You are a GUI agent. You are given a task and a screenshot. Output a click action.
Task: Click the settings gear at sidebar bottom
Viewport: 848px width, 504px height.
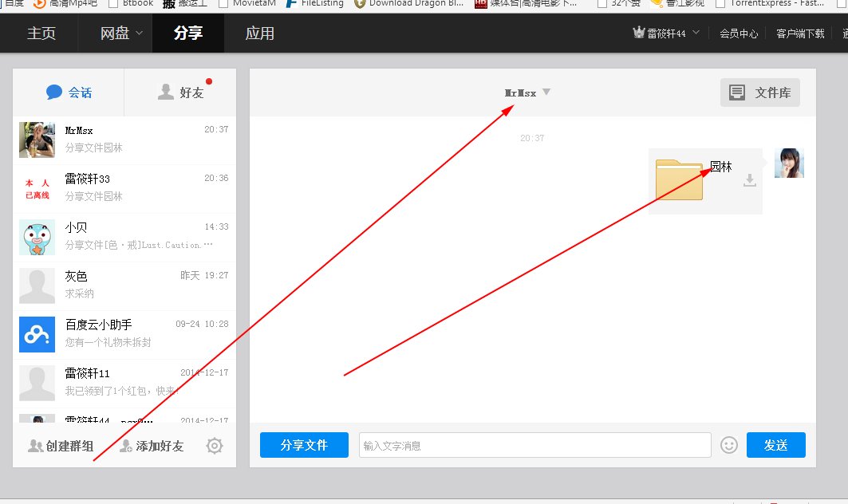click(214, 445)
